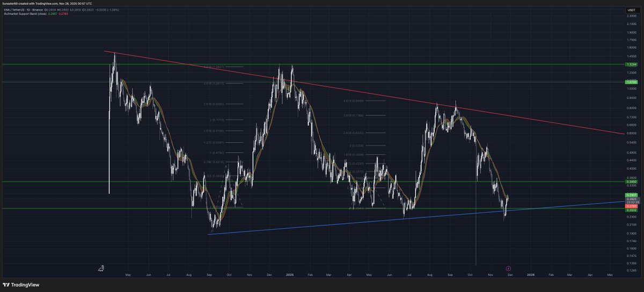Image resolution: width=644 pixels, height=292 pixels.
Task: Click the 4.618 (0.8899) Fibonacci label
Action: click(353, 100)
